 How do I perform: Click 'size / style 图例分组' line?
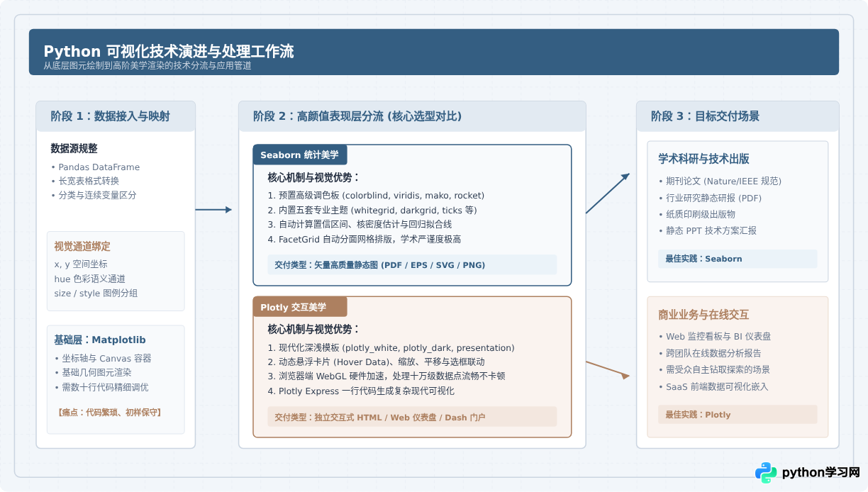tap(96, 293)
